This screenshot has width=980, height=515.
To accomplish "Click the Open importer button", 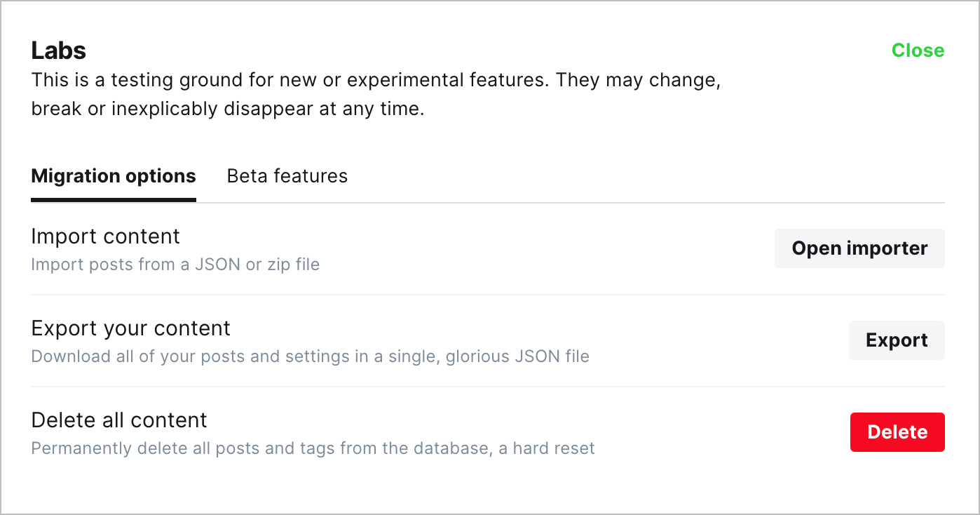I will coord(859,248).
